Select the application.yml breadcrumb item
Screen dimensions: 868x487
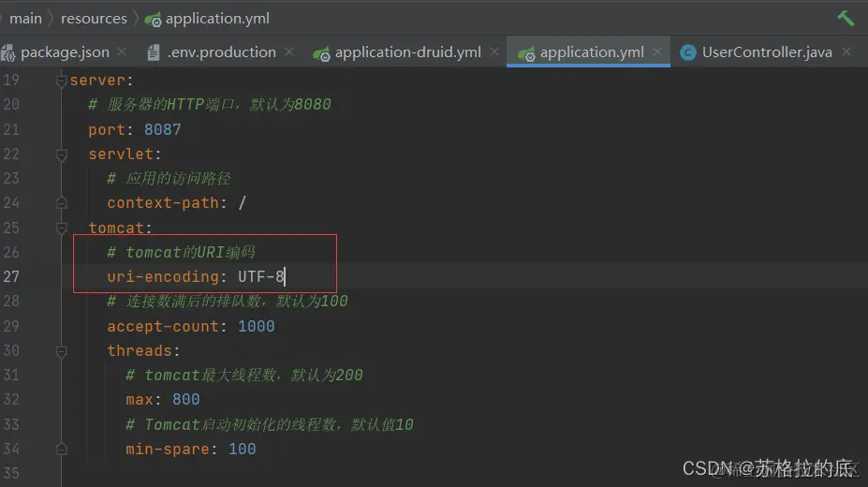point(217,19)
